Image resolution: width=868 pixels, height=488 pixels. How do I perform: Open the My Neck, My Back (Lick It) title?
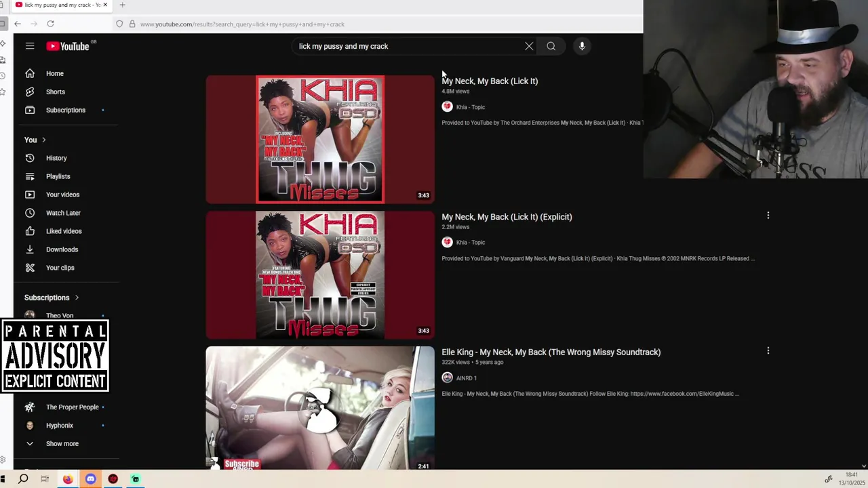pyautogui.click(x=490, y=81)
